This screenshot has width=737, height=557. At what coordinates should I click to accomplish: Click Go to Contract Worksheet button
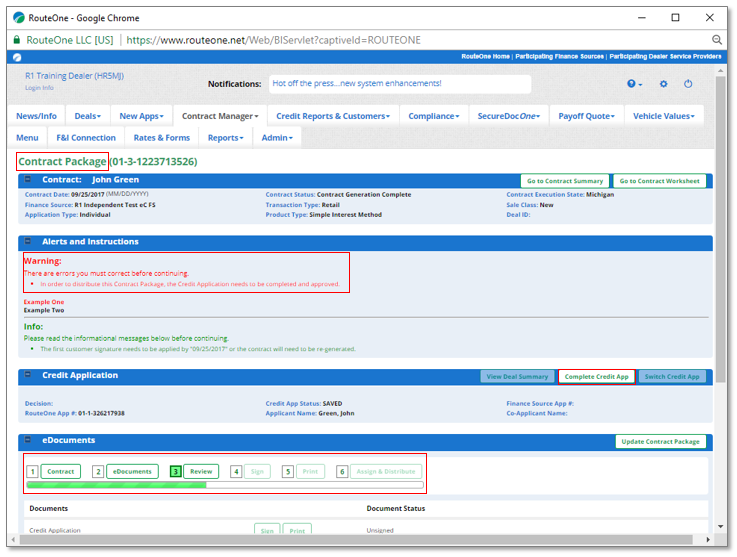tap(659, 180)
